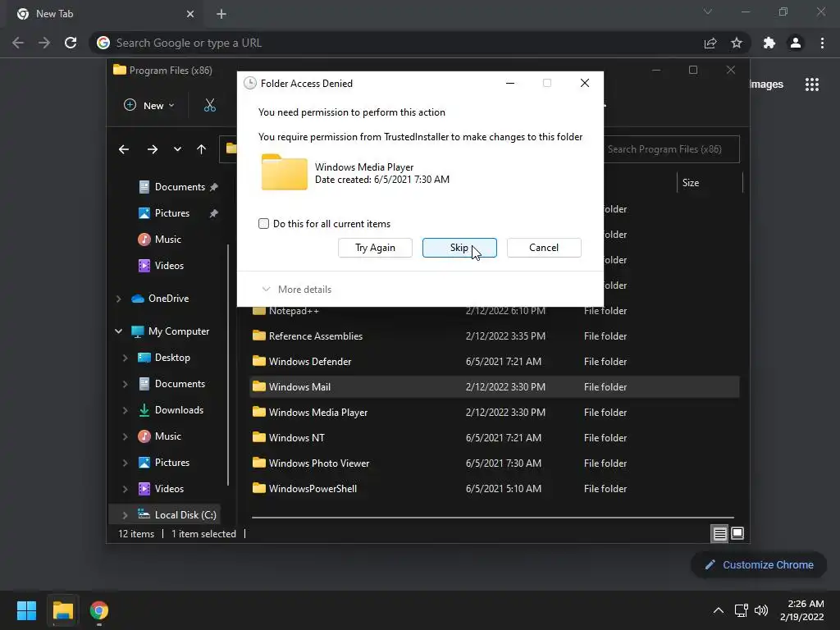Open the New menu in File Explorer
This screenshot has height=630, width=840.
149,106
